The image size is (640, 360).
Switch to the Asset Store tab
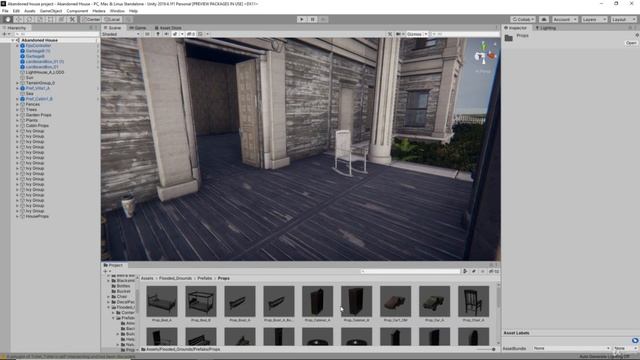[x=168, y=28]
